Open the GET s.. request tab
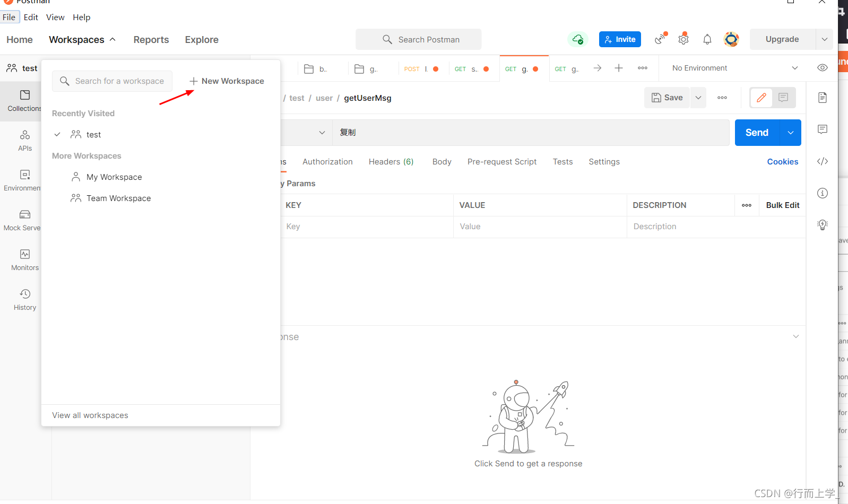The height and width of the screenshot is (504, 848). 472,69
